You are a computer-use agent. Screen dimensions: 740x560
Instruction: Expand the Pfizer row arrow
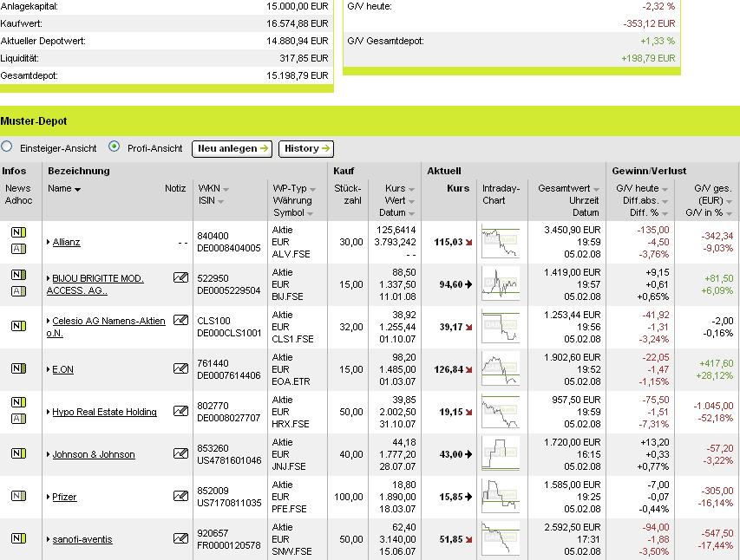48,497
